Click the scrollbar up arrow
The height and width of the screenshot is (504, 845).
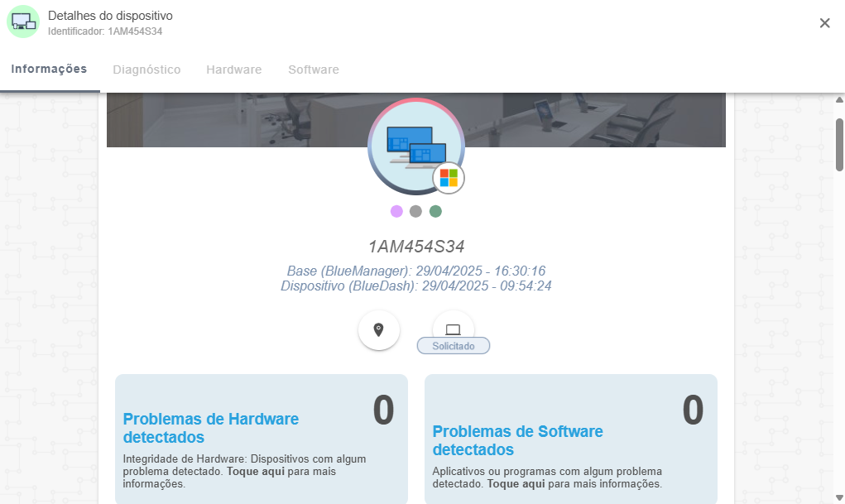pos(839,99)
